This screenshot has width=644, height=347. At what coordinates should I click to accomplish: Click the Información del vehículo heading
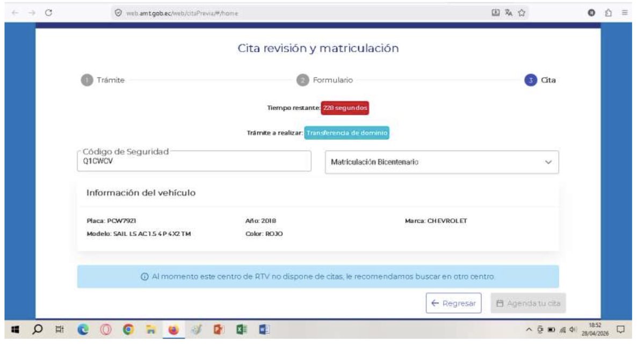(x=141, y=193)
